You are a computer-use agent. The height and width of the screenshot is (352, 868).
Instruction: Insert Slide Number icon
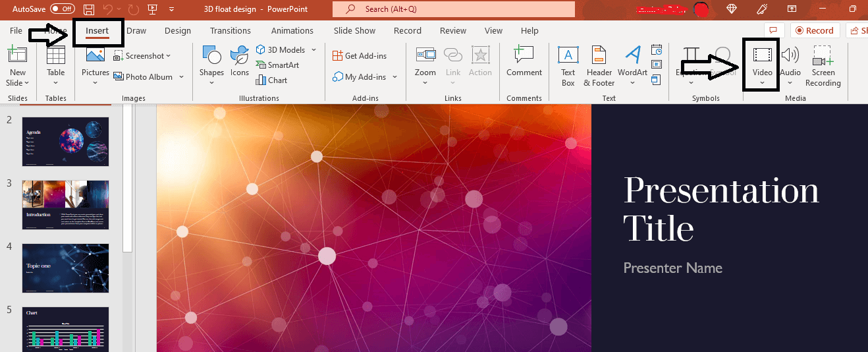(x=657, y=65)
